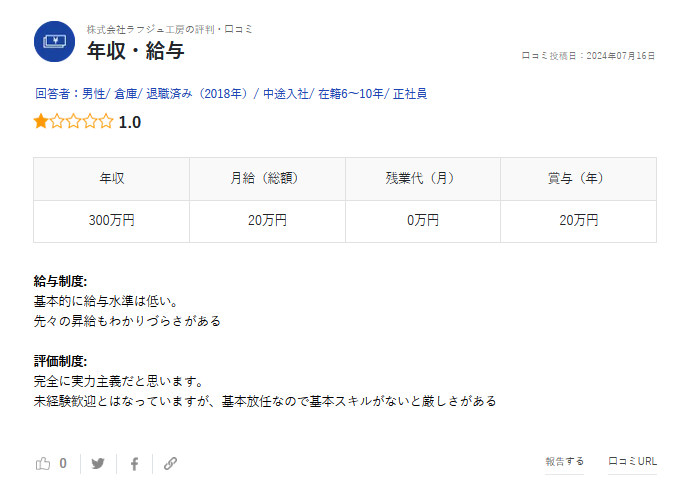The width and height of the screenshot is (690, 490).
Task: Select the 年収 table header cell
Action: click(x=112, y=179)
